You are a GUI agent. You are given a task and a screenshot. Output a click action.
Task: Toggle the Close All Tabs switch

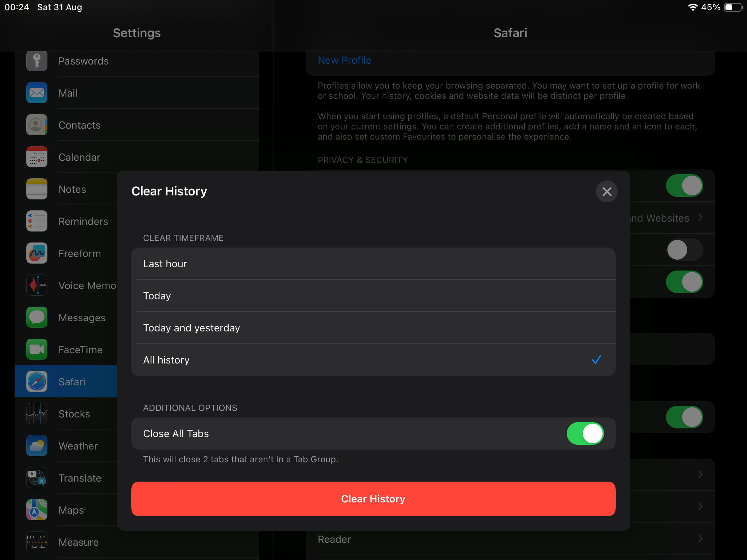[x=585, y=433]
